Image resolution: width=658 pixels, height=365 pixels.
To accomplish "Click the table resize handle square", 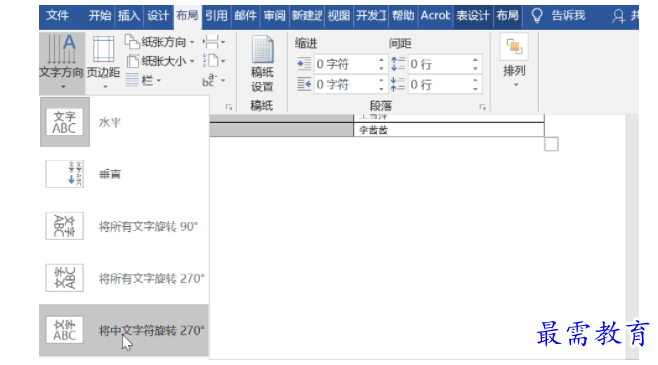I will tap(551, 144).
